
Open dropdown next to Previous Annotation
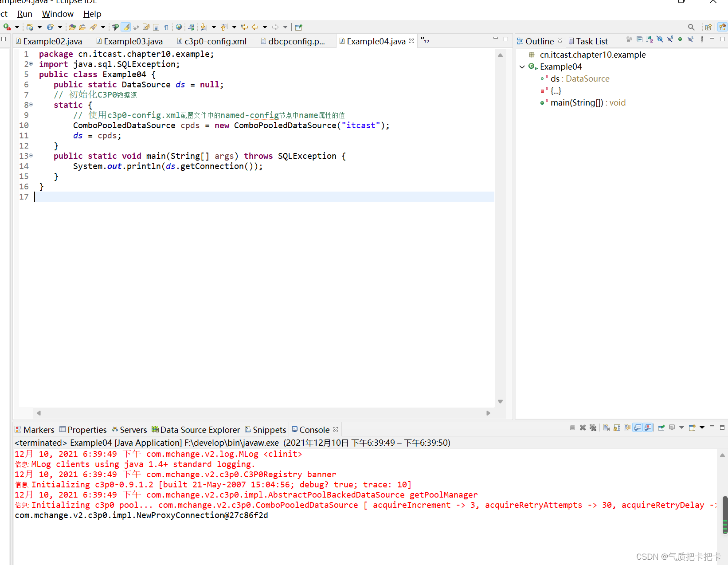[234, 27]
